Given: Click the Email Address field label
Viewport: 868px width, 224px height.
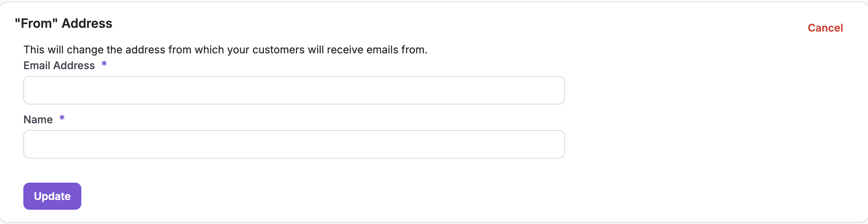Looking at the screenshot, I should (x=59, y=65).
